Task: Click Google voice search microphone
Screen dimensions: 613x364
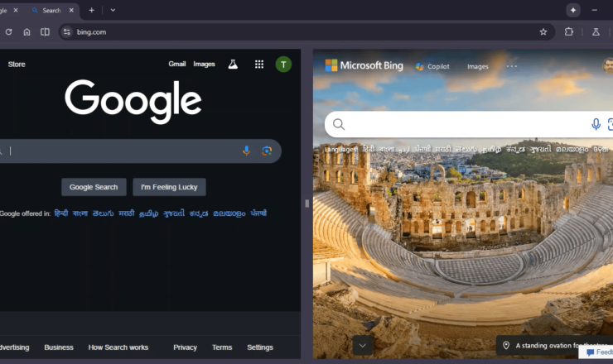Action: point(246,151)
